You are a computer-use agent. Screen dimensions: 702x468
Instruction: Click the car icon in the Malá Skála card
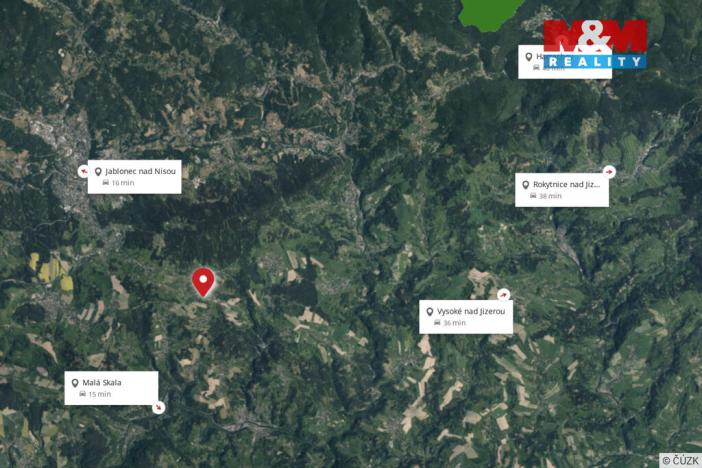82,394
